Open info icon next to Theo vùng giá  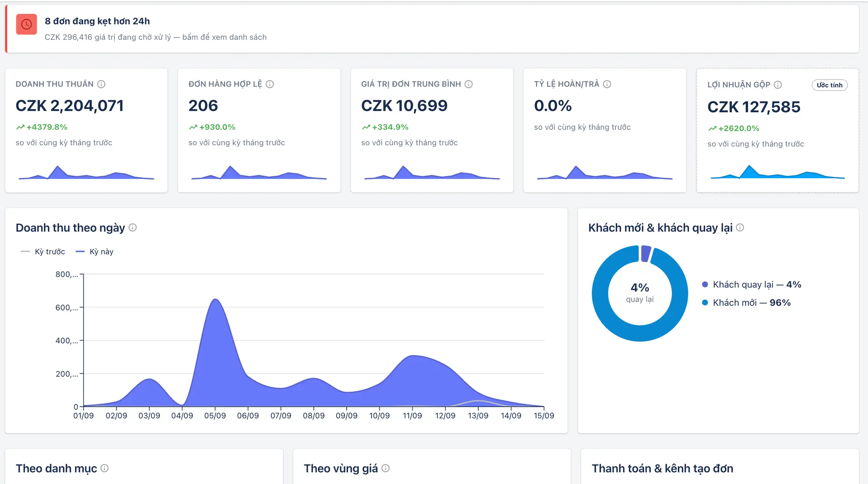pos(386,468)
